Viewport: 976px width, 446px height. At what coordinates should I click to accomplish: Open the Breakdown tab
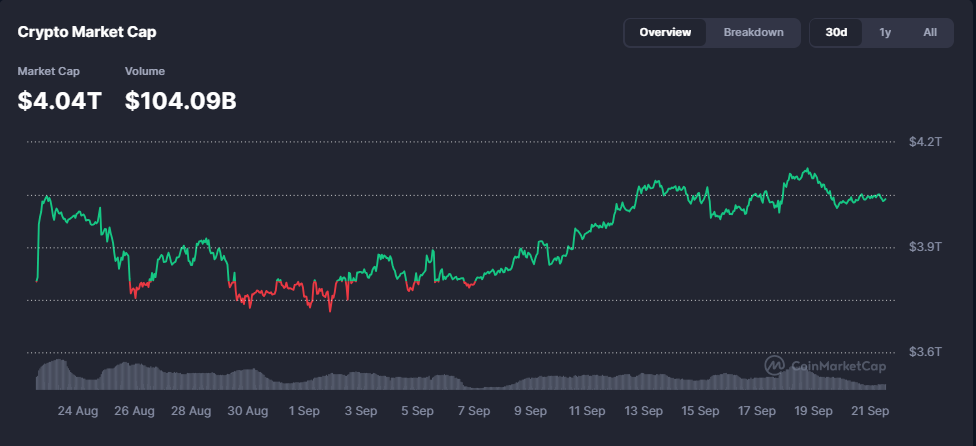(x=753, y=32)
